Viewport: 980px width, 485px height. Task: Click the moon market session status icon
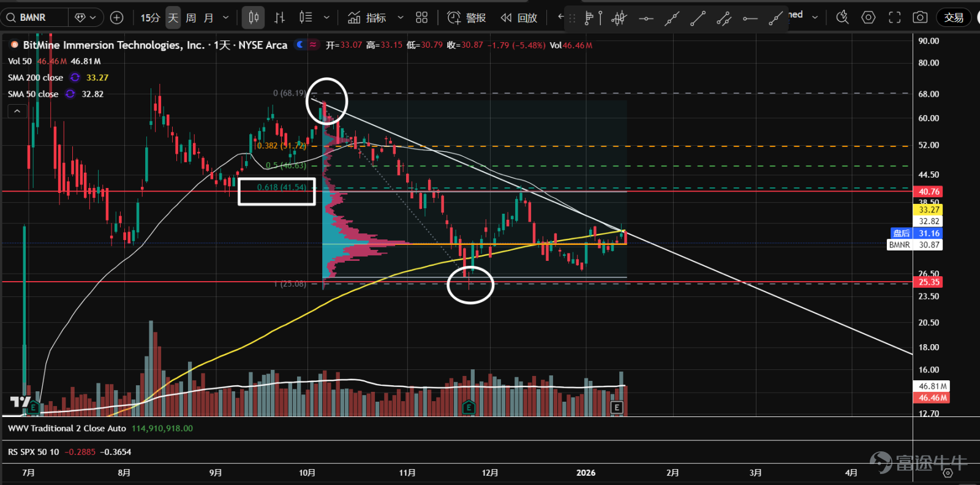point(300,45)
